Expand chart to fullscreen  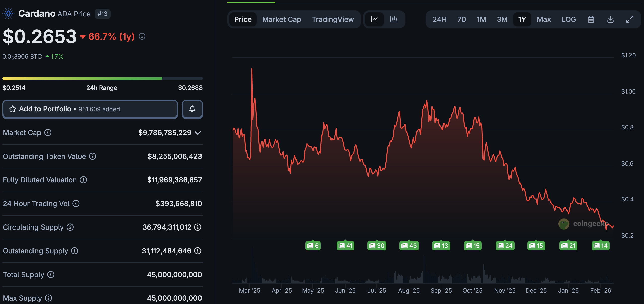[630, 19]
